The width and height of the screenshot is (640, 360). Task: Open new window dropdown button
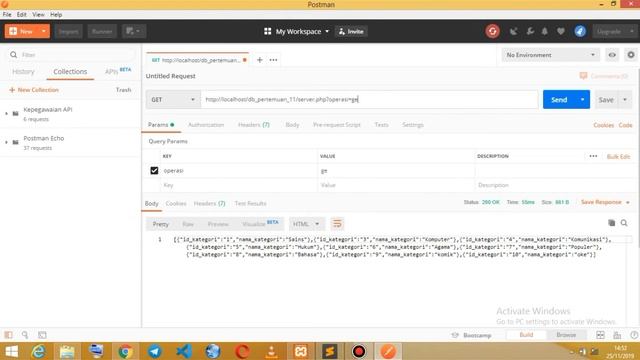(x=133, y=31)
